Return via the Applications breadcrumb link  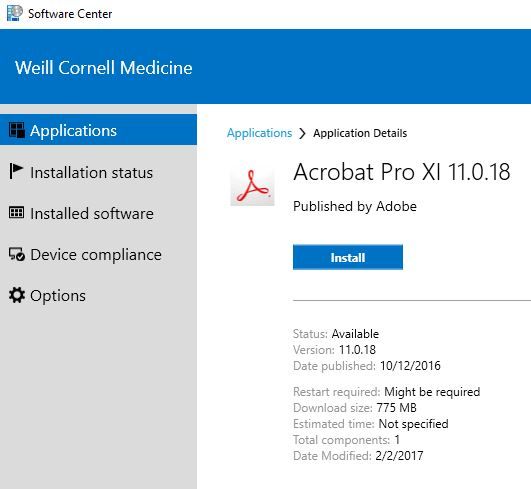coord(259,133)
